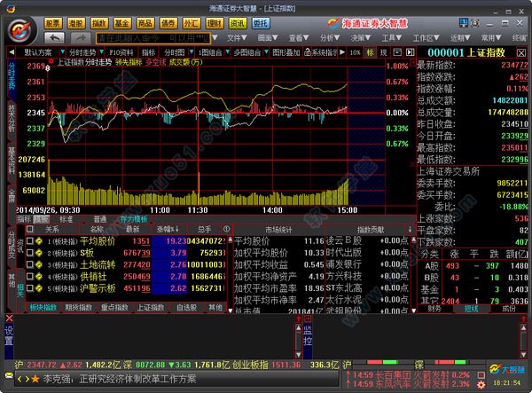This screenshot has width=532, height=393.
Task: Expand the command input dropdown arrow
Action: tap(215, 38)
